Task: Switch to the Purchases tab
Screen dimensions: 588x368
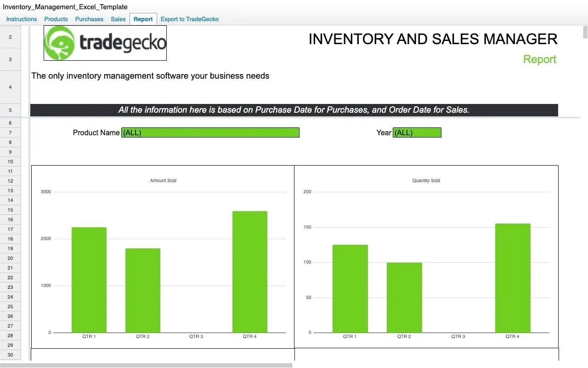Action: [x=89, y=19]
